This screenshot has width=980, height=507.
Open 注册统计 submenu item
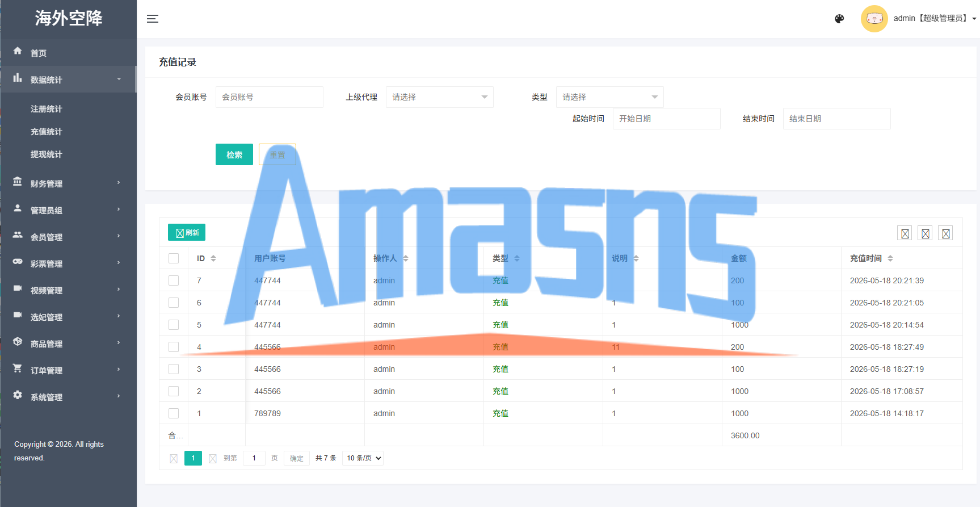47,109
